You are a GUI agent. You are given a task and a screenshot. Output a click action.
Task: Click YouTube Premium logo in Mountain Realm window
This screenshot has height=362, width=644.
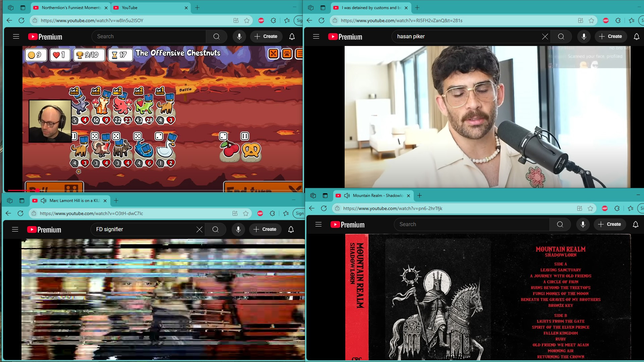347,224
